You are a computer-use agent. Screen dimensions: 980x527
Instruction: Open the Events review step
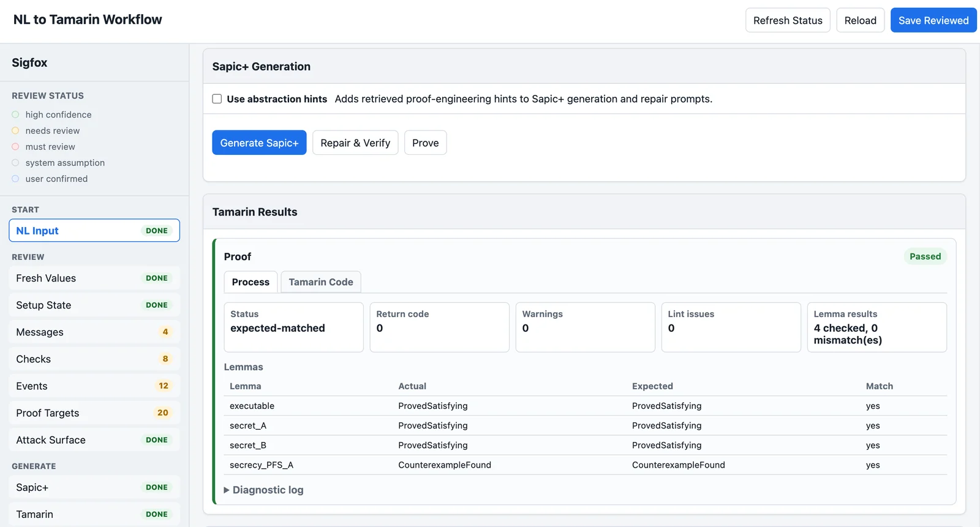click(x=94, y=386)
